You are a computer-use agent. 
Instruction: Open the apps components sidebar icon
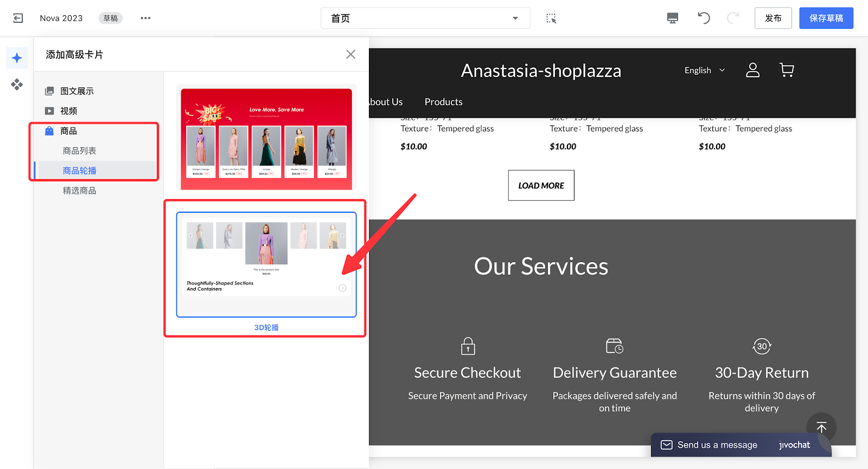[17, 84]
